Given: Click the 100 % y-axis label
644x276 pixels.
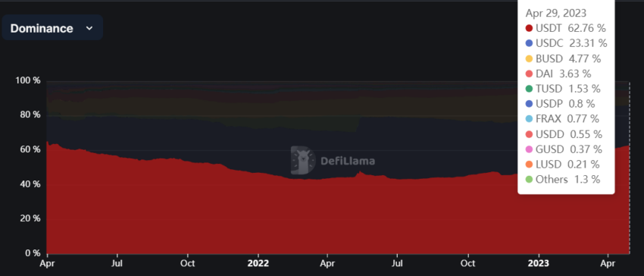Looking at the screenshot, I should (28, 80).
